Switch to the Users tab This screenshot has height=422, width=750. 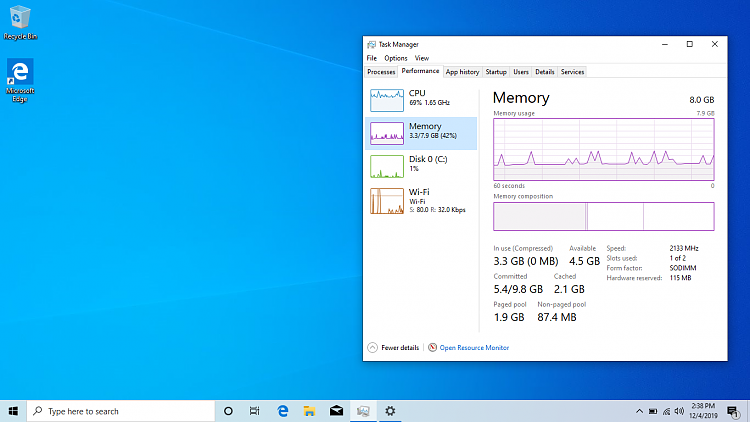click(x=521, y=72)
